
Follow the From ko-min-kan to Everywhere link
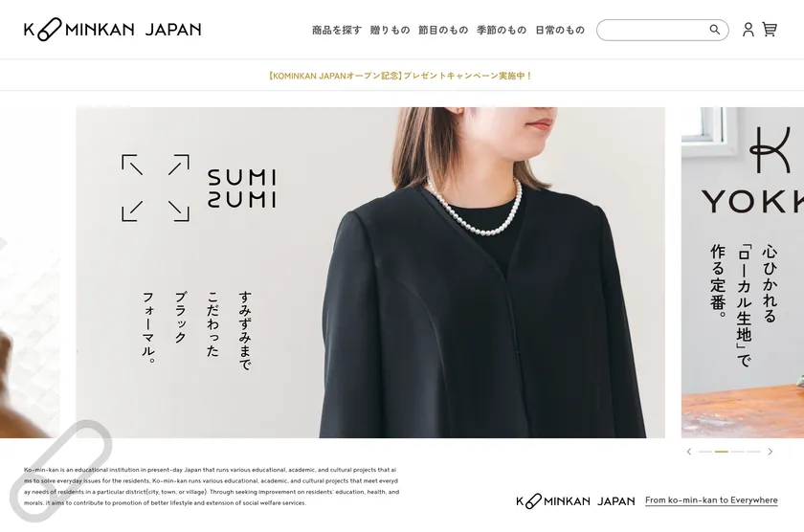tap(711, 500)
